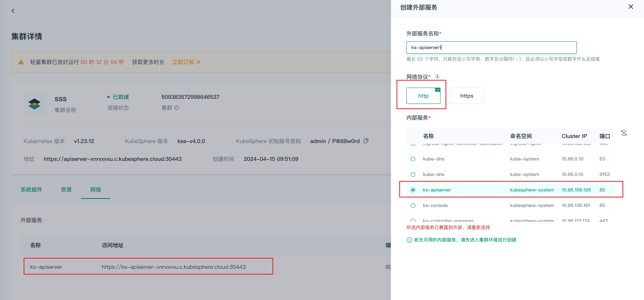The height and width of the screenshot is (300, 644).
Task: Close the create external service panel
Action: click(x=631, y=7)
